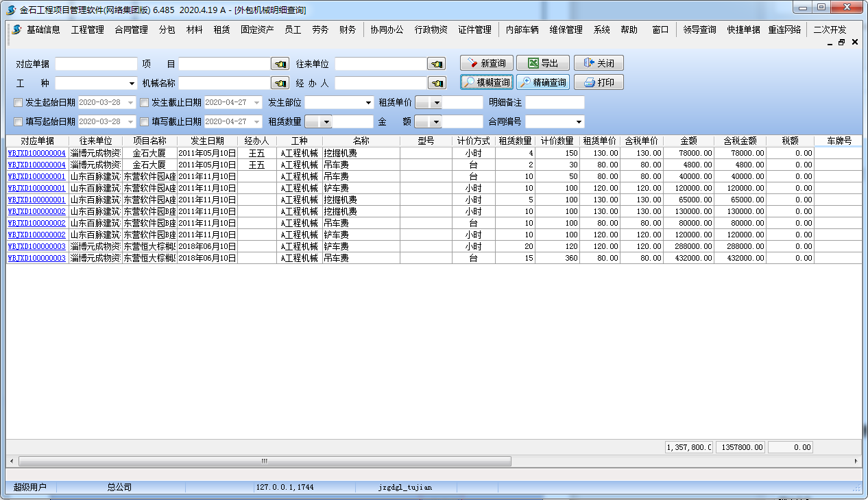868x500 pixels.
Task: Click the horizontal scrollbar thumb under the table
Action: pyautogui.click(x=264, y=462)
